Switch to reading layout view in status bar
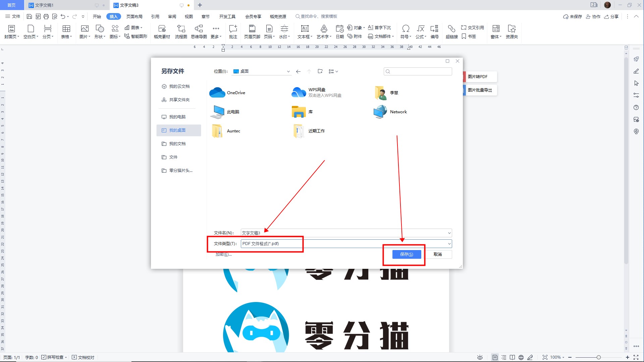Viewport: 644px width, 362px height. tap(512, 357)
